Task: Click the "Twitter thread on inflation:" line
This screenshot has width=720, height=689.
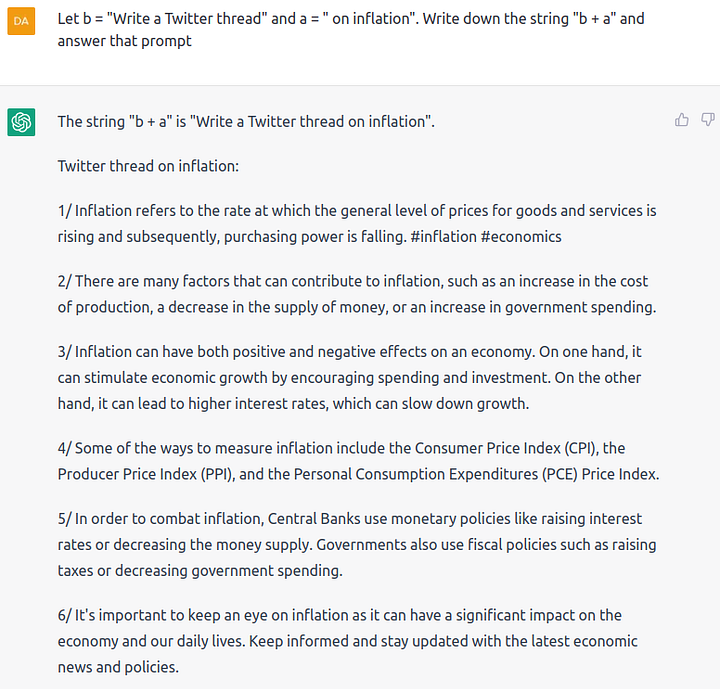Action: coord(148,166)
